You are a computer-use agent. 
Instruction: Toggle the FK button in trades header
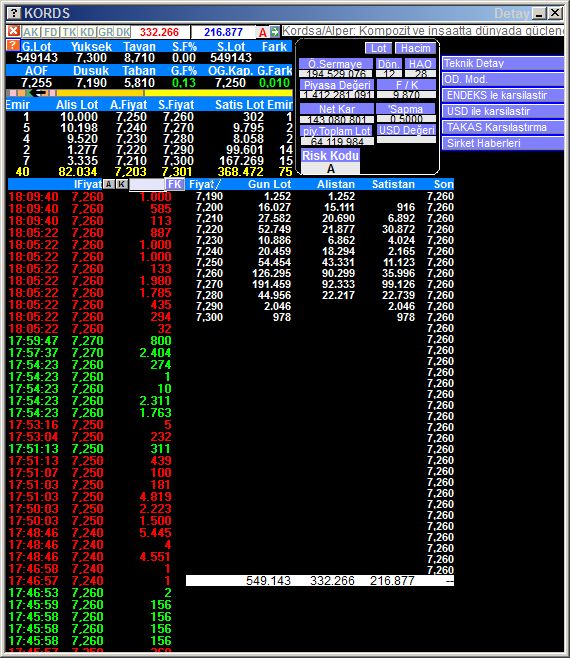(x=174, y=184)
